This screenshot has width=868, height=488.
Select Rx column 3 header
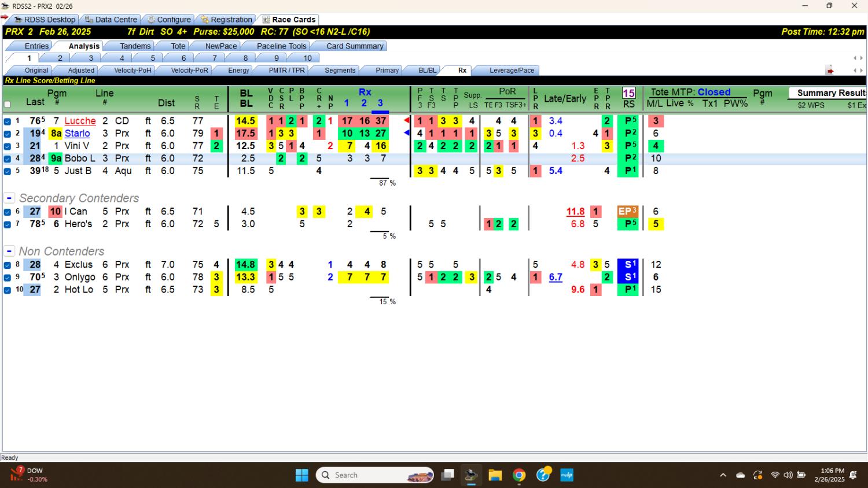pos(380,103)
